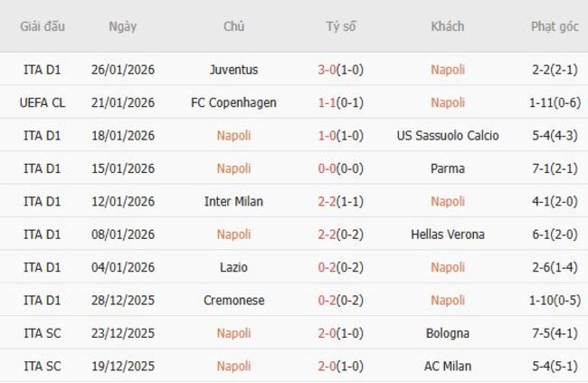Open the Cremonese team link
This screenshot has width=588, height=383.
(233, 301)
